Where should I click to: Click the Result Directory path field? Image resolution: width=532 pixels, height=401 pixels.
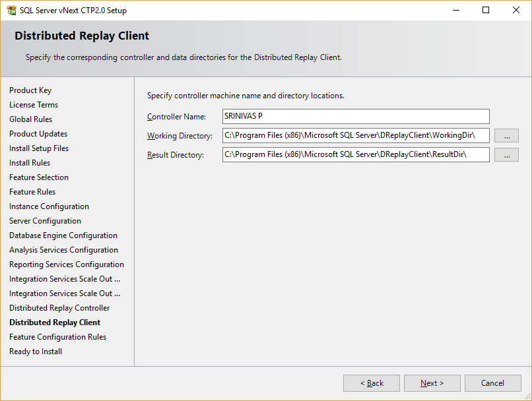(356, 154)
